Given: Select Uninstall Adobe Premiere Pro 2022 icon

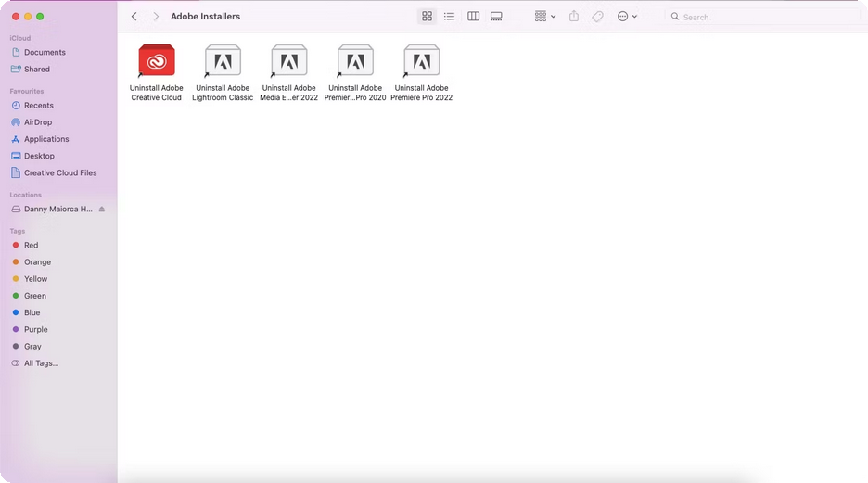Looking at the screenshot, I should 422,61.
